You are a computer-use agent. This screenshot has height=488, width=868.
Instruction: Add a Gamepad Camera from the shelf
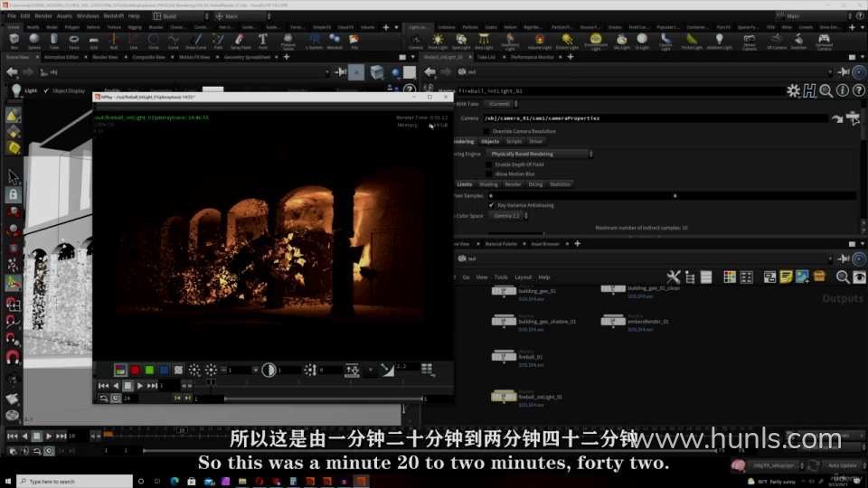(824, 41)
